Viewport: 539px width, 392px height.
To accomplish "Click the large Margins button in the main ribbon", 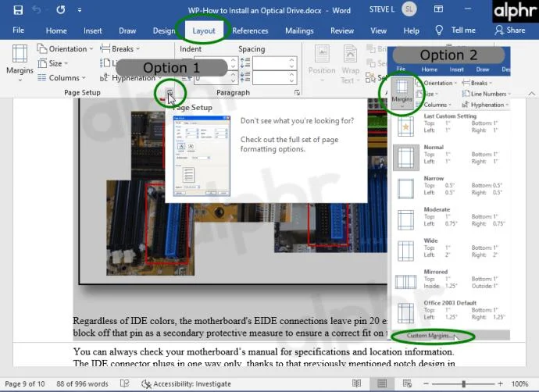I will click(x=20, y=63).
